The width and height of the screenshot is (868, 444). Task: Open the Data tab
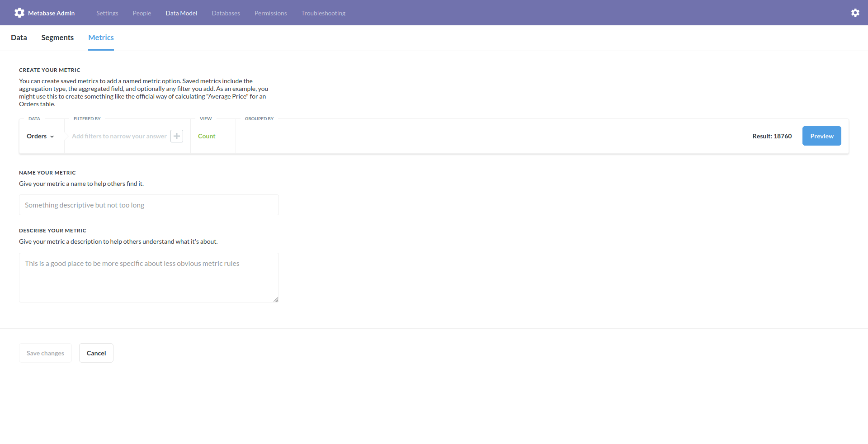pos(19,38)
